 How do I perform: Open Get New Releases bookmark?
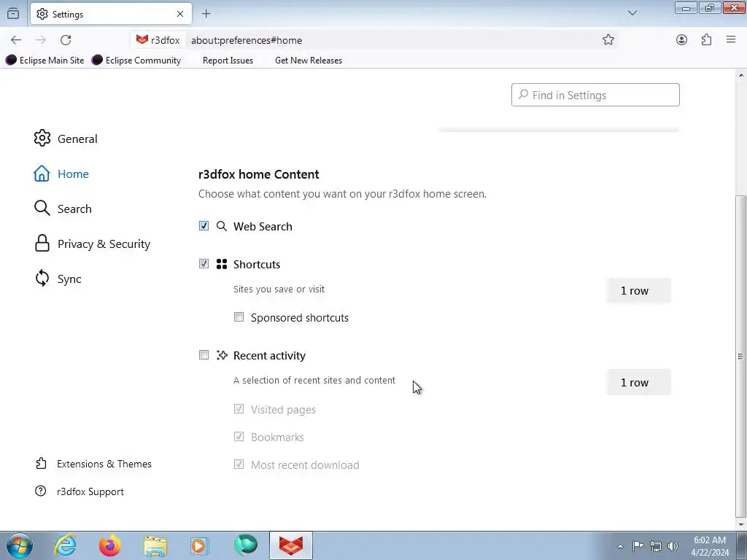309,60
